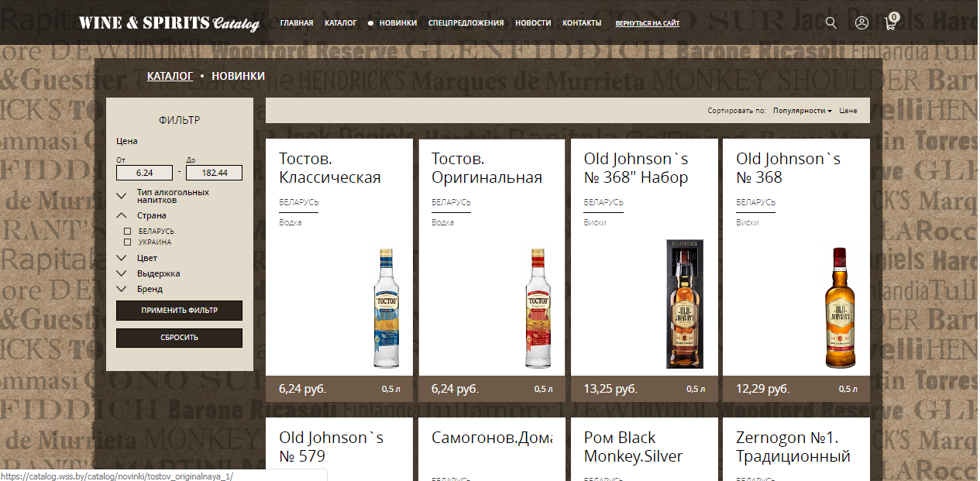Expand the Выдержка filter section
980x481 pixels.
pos(149,273)
